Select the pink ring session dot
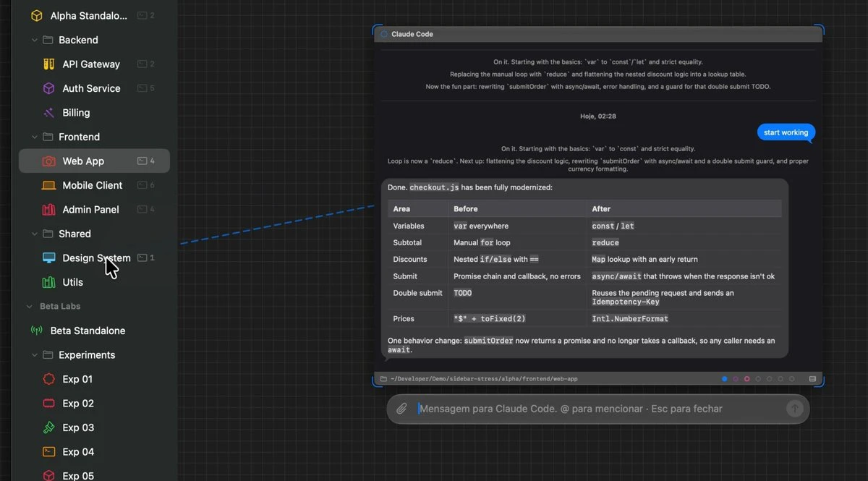The image size is (868, 481). 747,379
